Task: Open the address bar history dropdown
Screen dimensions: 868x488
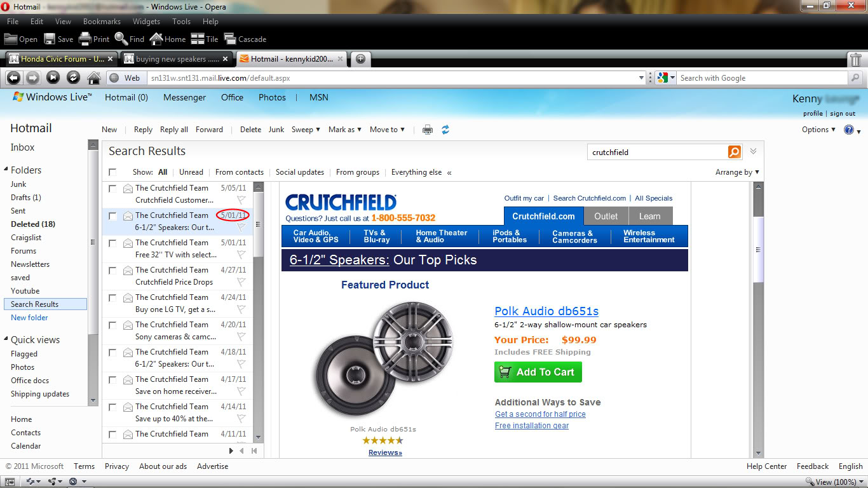Action: (x=641, y=78)
